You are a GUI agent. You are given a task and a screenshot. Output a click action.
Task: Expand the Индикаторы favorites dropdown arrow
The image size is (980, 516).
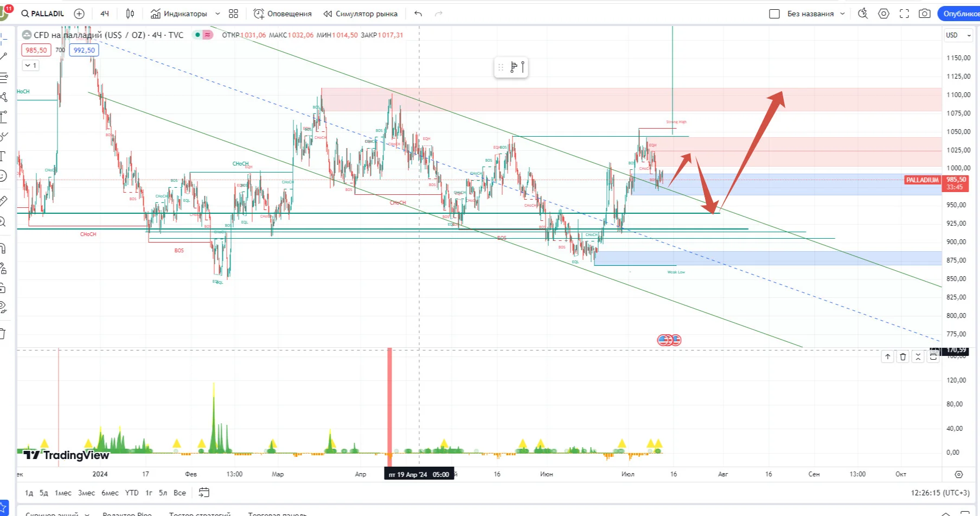point(218,14)
